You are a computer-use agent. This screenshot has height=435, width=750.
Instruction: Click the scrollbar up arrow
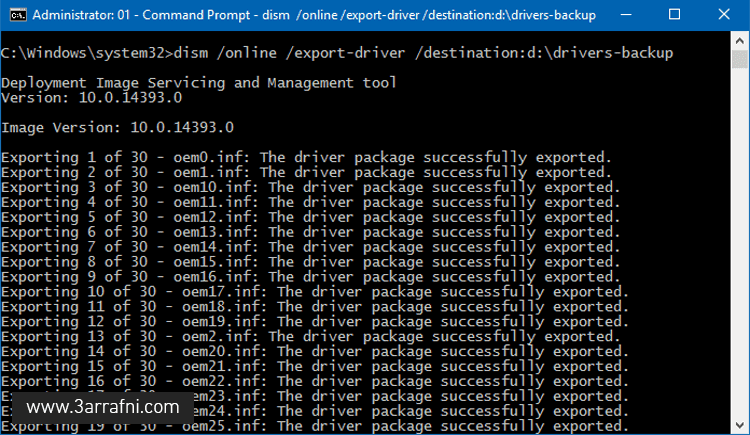click(x=740, y=41)
